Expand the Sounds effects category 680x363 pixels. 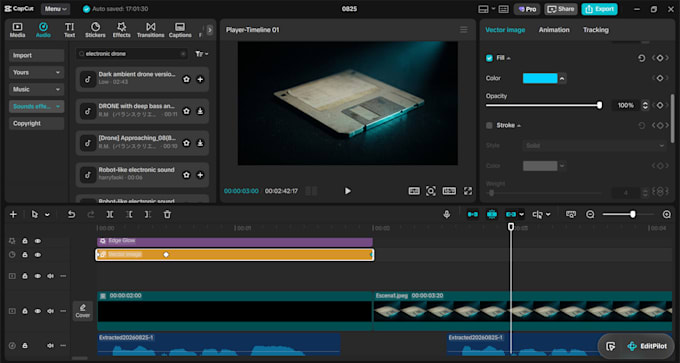point(36,106)
